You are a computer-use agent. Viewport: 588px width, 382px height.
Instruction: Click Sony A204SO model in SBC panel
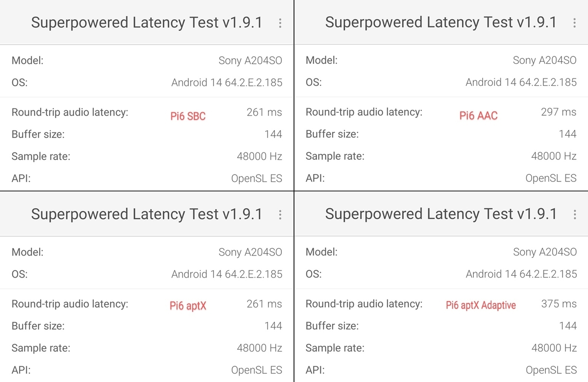[250, 60]
